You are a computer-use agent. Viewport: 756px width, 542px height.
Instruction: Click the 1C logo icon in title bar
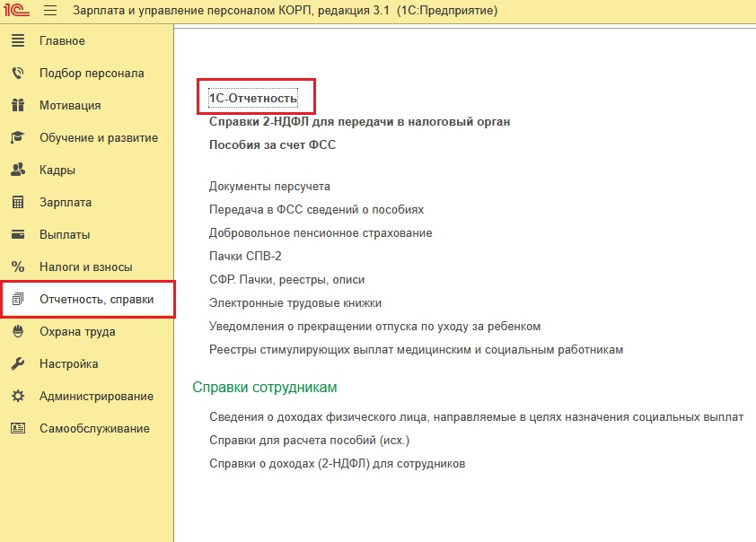tap(18, 11)
